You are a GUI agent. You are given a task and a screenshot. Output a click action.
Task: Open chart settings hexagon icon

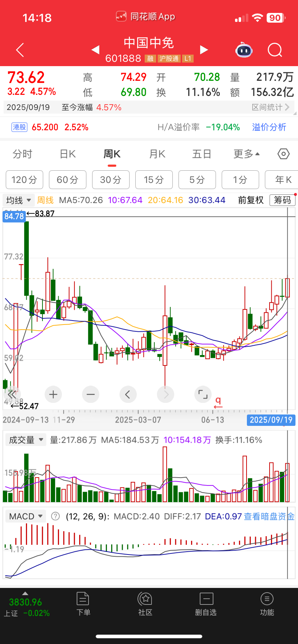284,154
